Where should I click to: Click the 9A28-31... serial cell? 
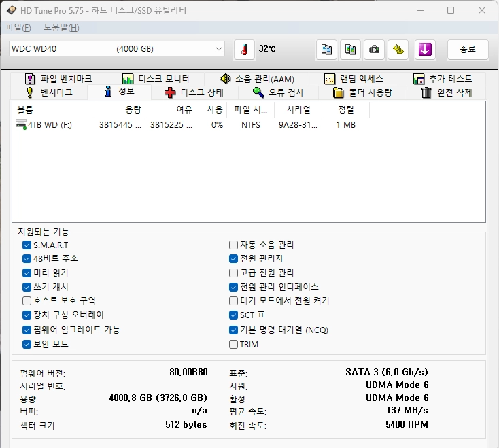point(298,124)
